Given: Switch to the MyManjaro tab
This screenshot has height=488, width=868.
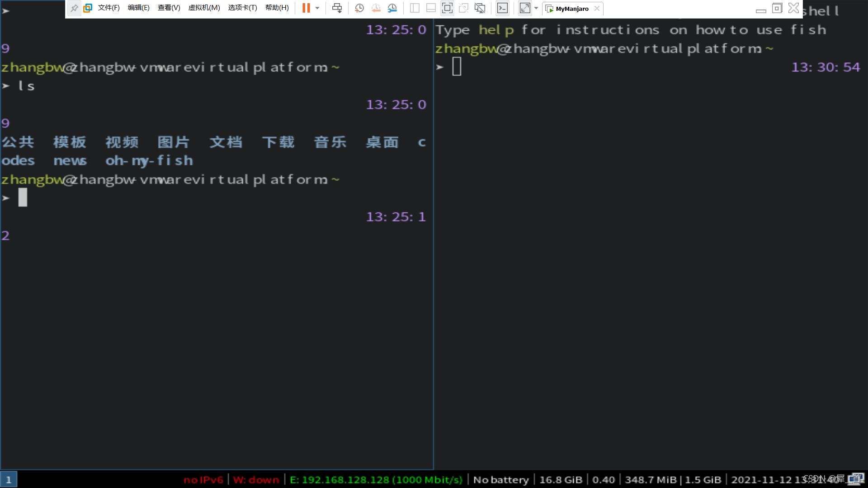Looking at the screenshot, I should 571,9.
